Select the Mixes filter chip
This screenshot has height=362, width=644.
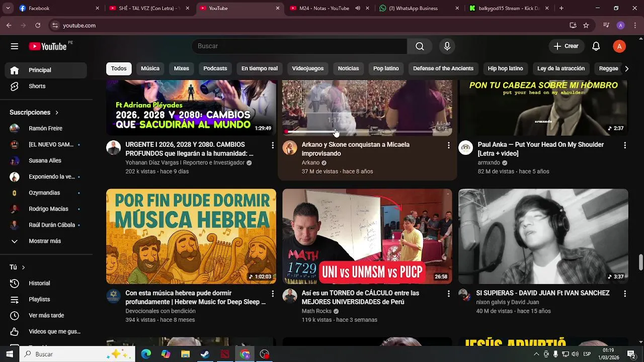coord(181,68)
